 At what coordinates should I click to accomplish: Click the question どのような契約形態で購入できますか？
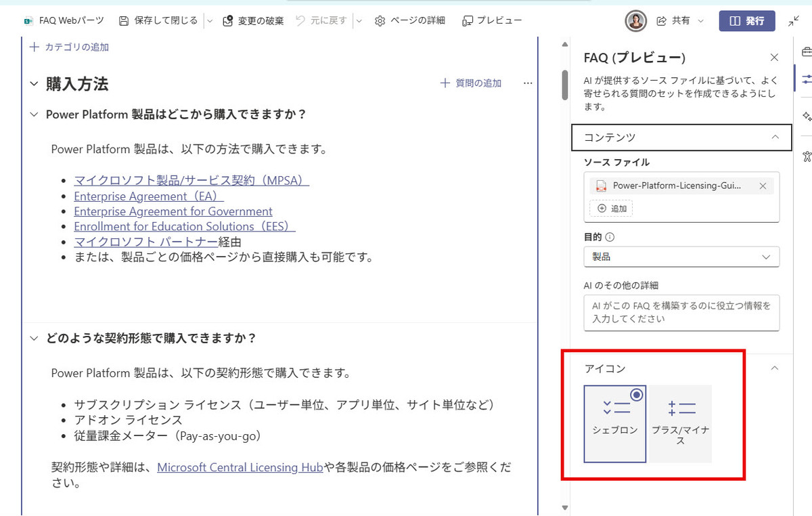tap(151, 338)
